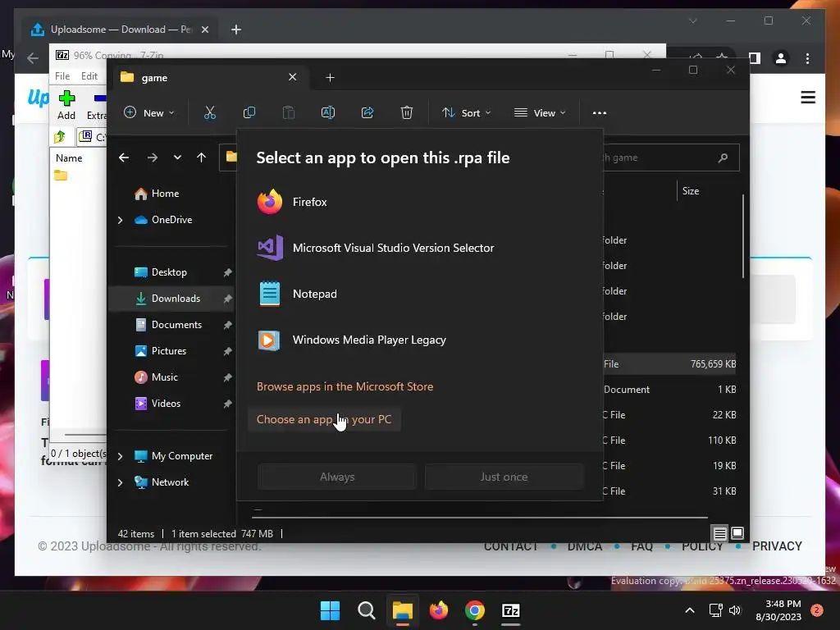The image size is (840, 630).
Task: Open the New dropdown in File Explorer
Action: pos(149,113)
